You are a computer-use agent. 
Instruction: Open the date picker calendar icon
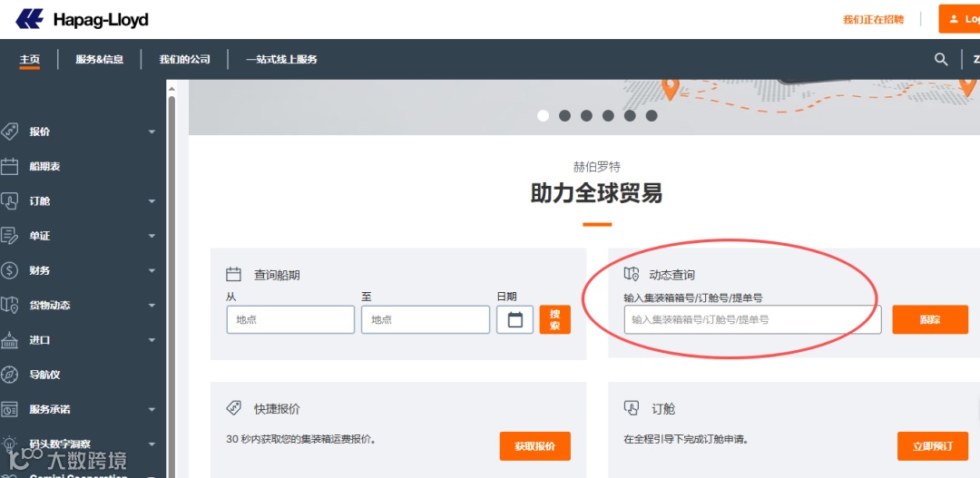pos(515,320)
